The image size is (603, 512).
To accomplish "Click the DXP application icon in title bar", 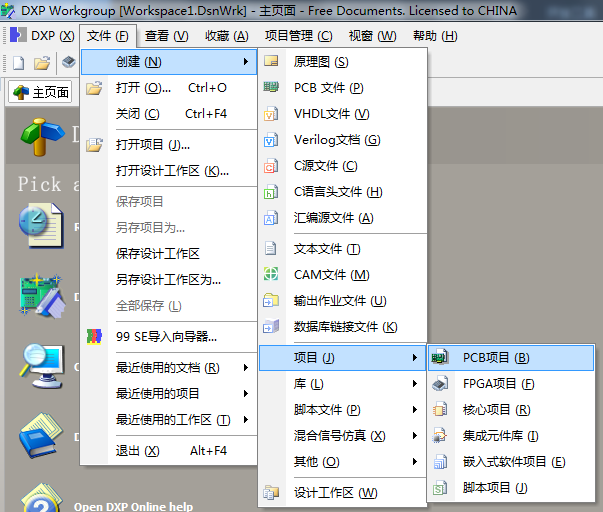I will (x=8, y=11).
